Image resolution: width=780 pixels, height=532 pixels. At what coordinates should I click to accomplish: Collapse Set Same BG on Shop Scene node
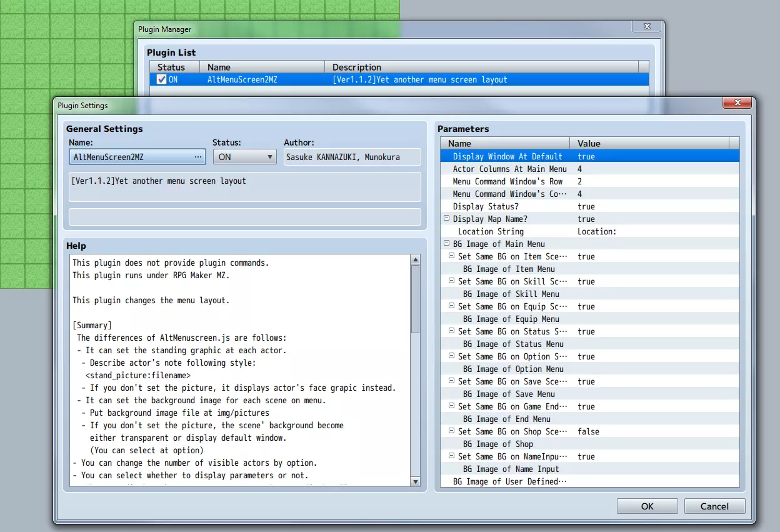452,431
